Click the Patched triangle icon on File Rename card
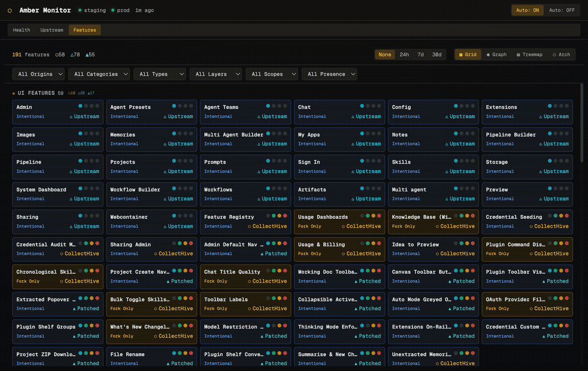The image size is (588, 371). coord(168,364)
